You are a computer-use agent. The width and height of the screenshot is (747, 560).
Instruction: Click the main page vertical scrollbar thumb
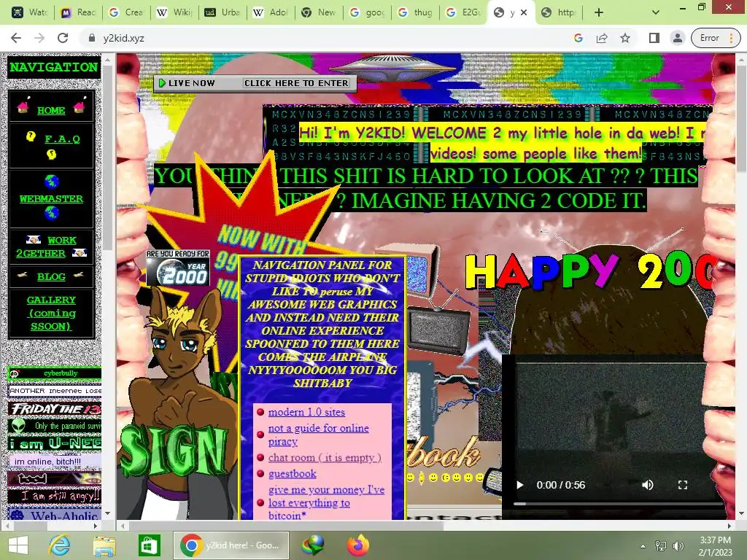coord(741,117)
